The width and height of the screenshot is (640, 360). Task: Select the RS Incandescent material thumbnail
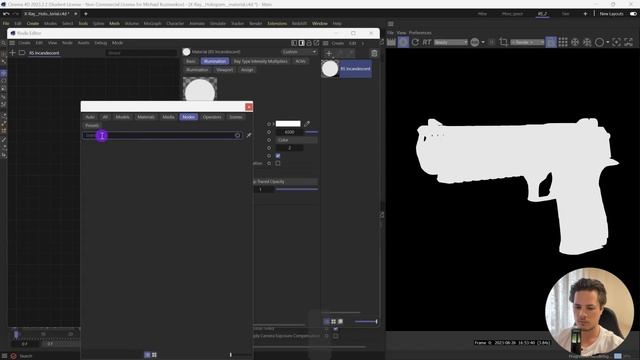point(330,69)
